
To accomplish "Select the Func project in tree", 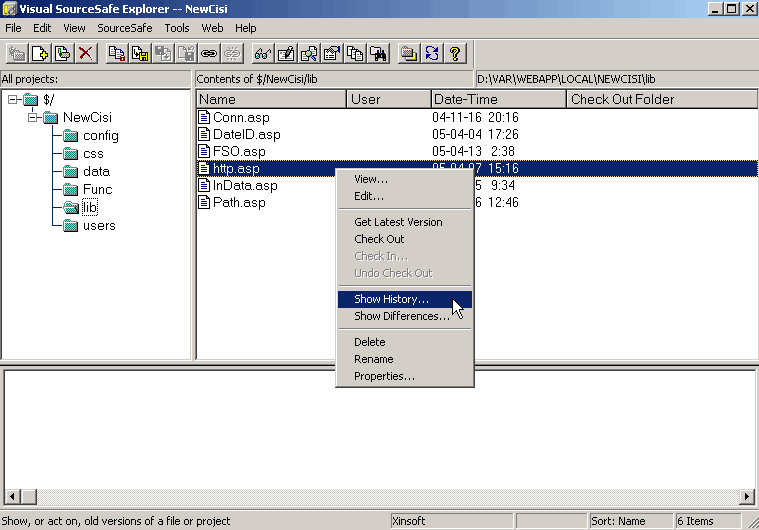I will point(97,190).
